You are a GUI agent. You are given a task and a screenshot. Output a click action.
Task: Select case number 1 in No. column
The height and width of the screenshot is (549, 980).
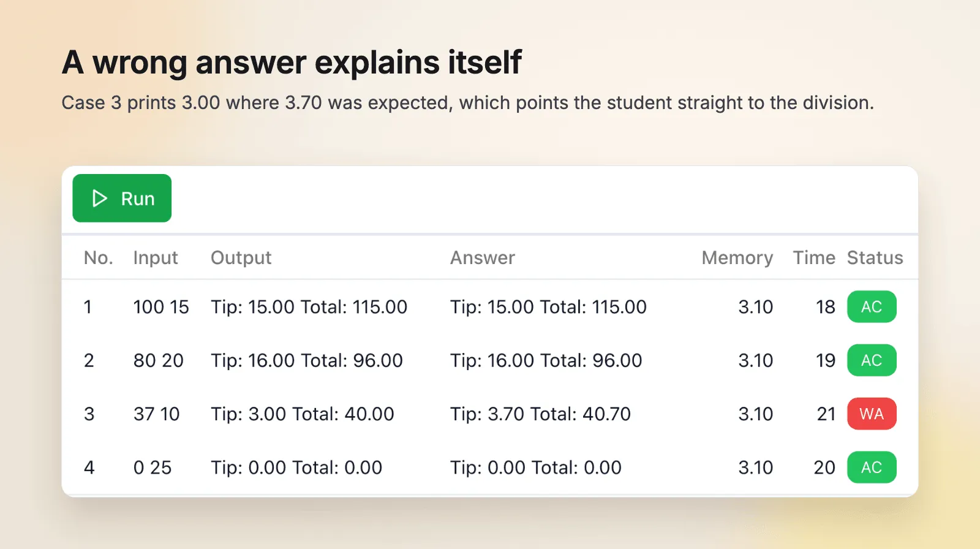click(x=88, y=306)
